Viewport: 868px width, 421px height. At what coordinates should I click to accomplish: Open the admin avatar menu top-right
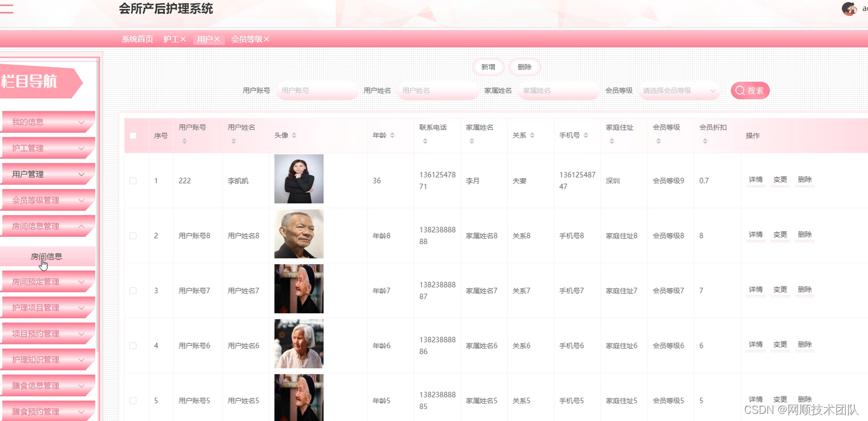coord(849,9)
